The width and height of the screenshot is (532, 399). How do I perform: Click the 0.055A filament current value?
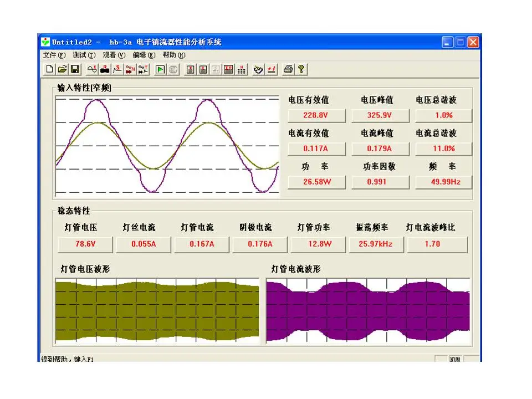tap(144, 244)
